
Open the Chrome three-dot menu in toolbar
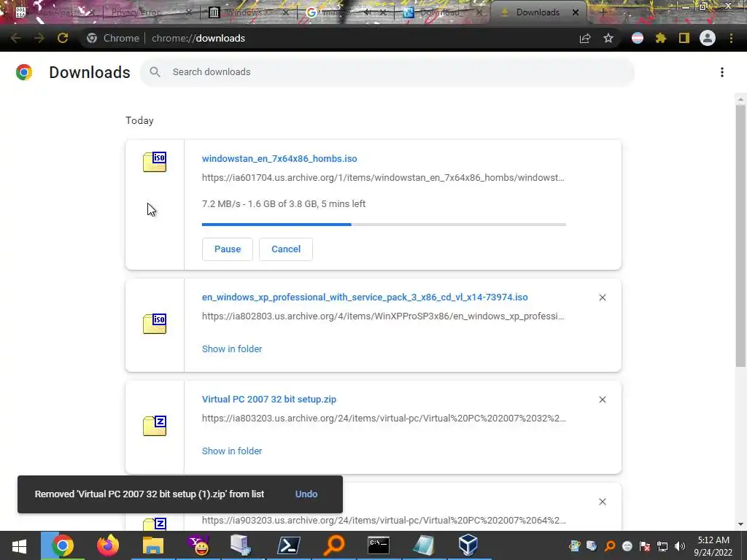pyautogui.click(x=731, y=38)
